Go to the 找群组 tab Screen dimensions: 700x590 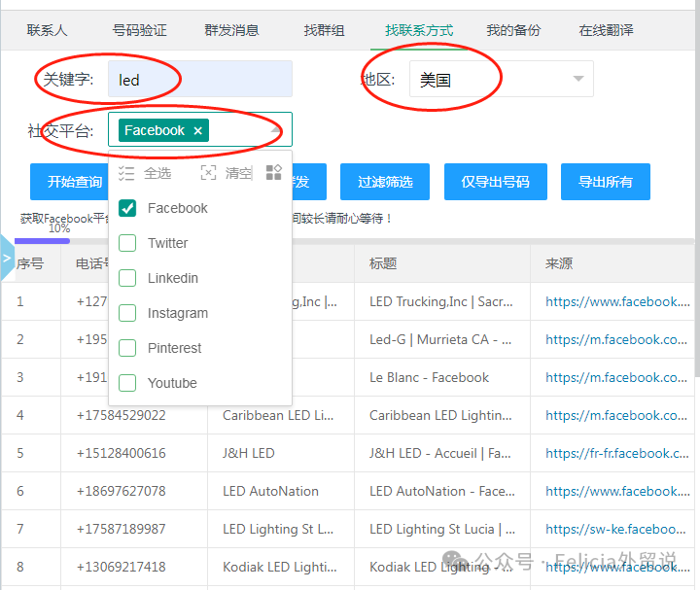324,30
